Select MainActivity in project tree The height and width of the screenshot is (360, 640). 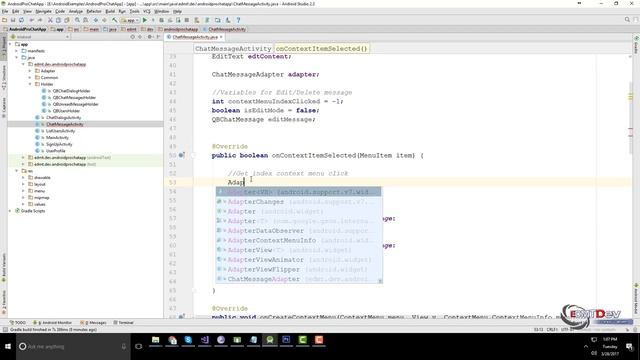click(57, 138)
